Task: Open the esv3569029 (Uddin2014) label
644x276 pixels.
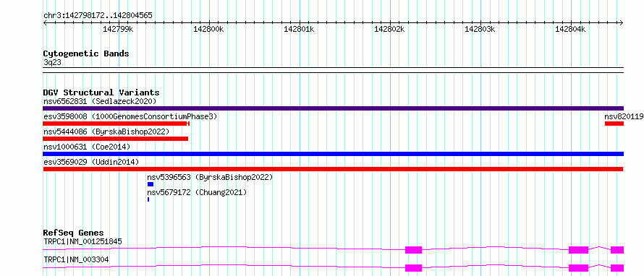Action: [x=91, y=162]
